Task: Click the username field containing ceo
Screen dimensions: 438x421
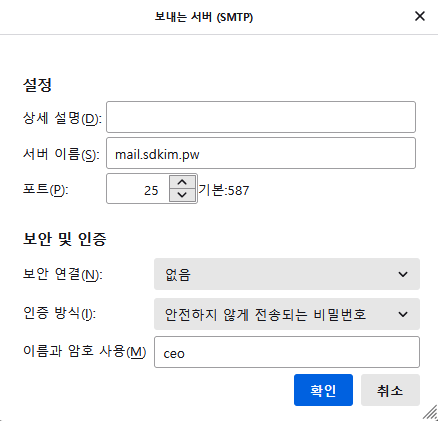Action: [x=287, y=352]
